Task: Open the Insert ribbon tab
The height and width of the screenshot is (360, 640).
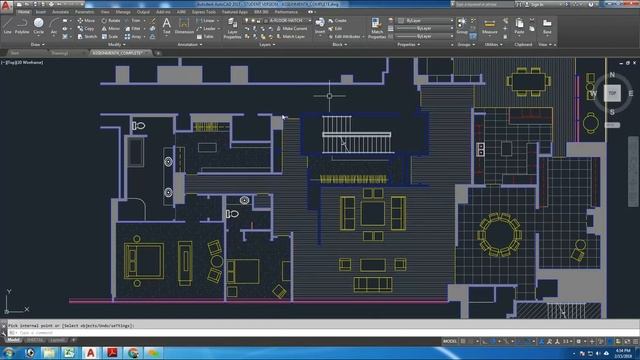Action: point(41,12)
